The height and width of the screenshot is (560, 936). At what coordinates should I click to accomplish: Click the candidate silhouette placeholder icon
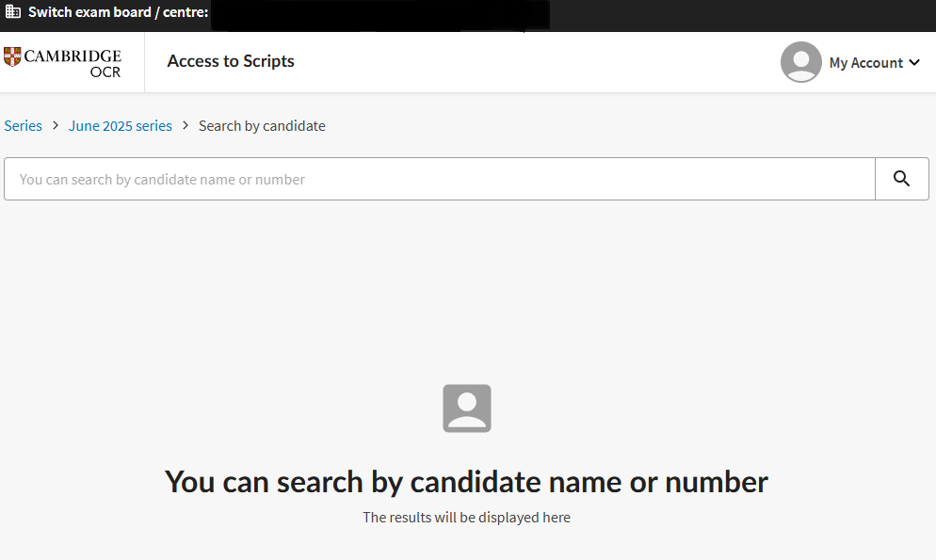[467, 408]
